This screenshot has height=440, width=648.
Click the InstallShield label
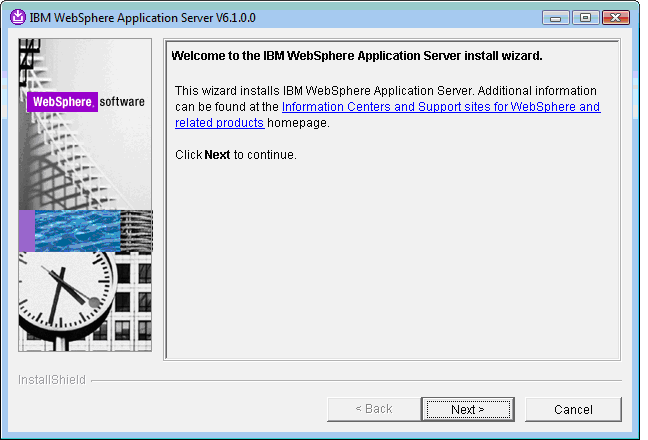52,380
